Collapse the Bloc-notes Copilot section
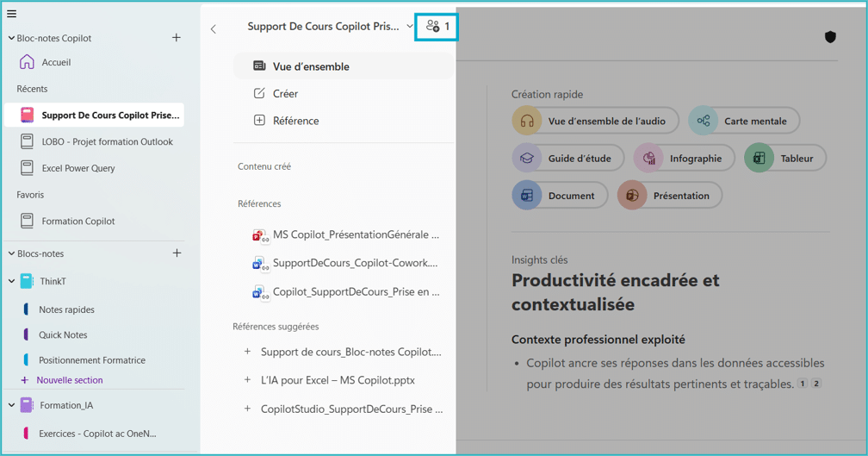The width and height of the screenshot is (868, 456). pos(11,38)
